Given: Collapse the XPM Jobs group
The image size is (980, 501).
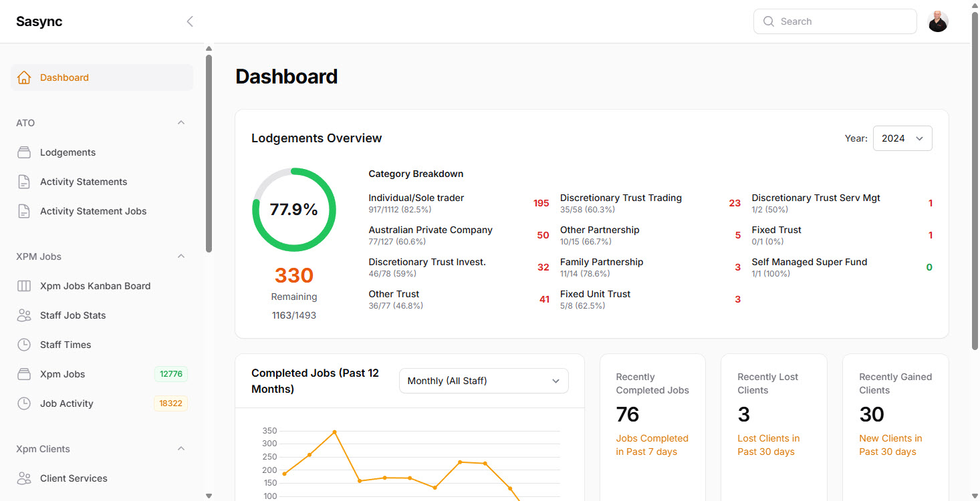Looking at the screenshot, I should [x=180, y=256].
